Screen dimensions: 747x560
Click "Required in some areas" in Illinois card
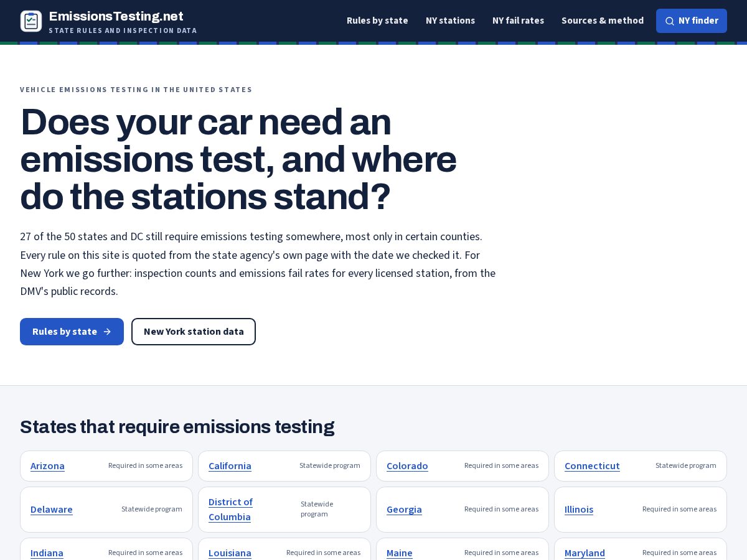[679, 509]
